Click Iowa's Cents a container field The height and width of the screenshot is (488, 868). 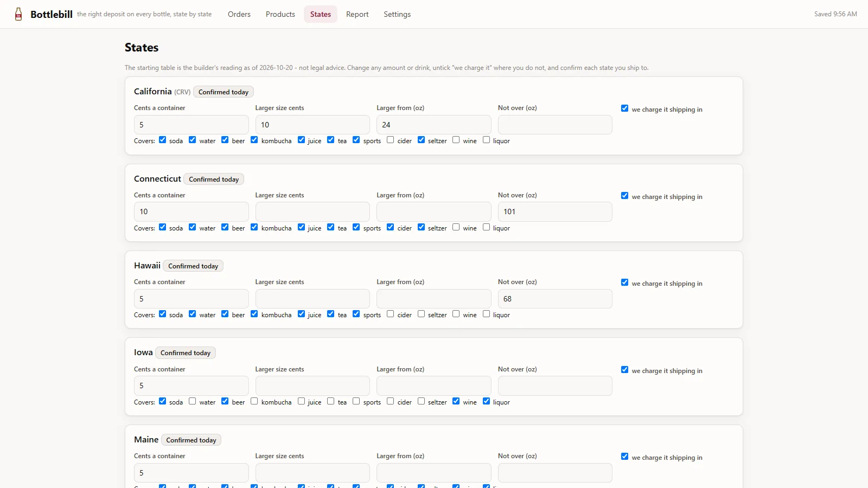tap(191, 386)
